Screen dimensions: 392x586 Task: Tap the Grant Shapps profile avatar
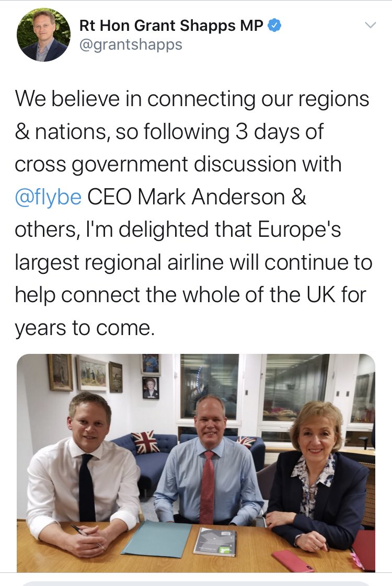(43, 35)
